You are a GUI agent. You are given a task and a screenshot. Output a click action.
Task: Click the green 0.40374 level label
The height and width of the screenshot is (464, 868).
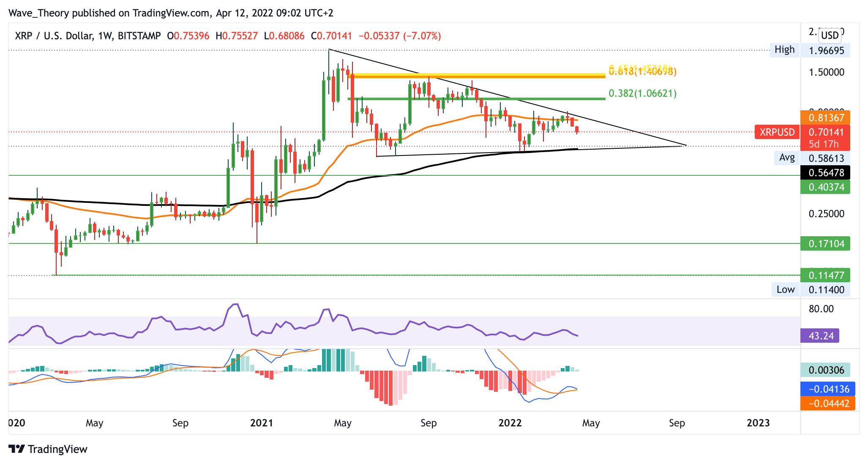(x=826, y=187)
